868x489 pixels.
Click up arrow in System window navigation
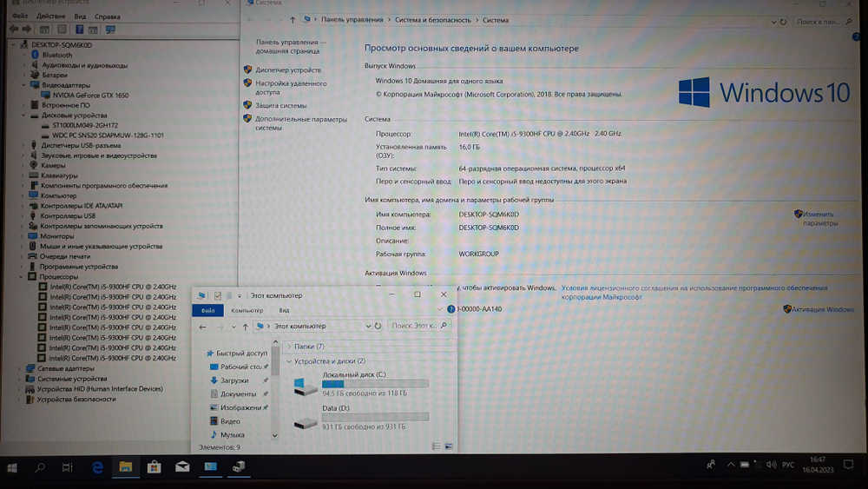click(293, 20)
